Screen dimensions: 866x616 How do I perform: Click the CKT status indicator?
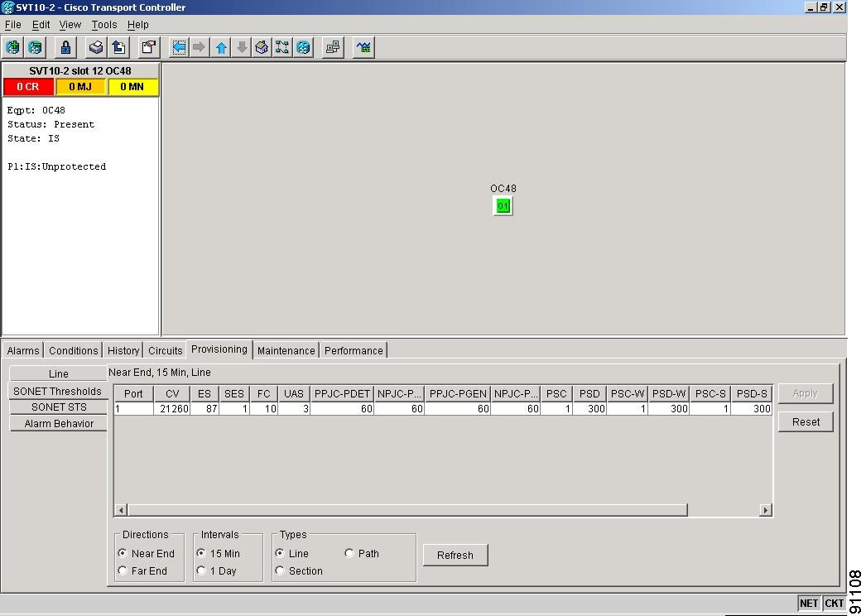(x=834, y=603)
